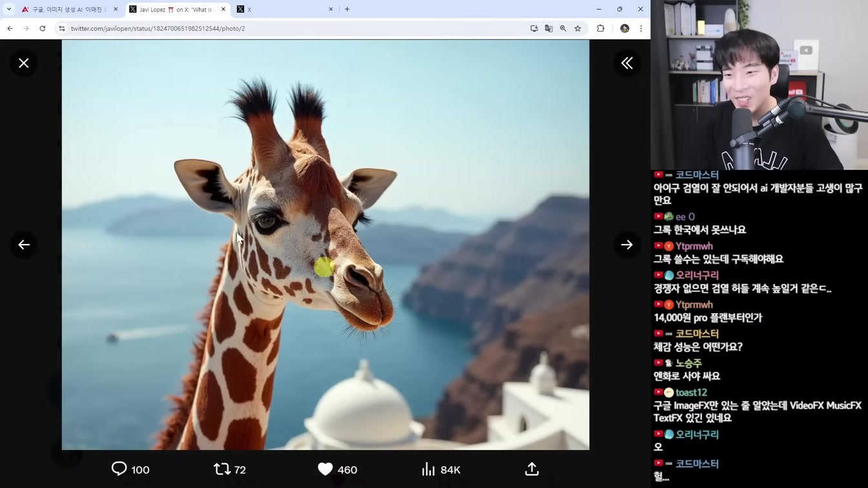868x488 pixels.
Task: Minimize the browser window
Action: [x=599, y=10]
